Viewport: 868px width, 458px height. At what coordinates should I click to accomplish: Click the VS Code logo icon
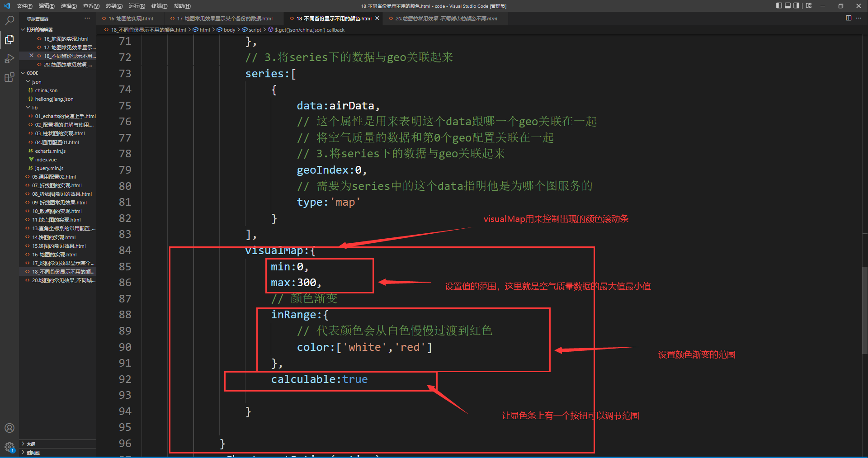7,6
